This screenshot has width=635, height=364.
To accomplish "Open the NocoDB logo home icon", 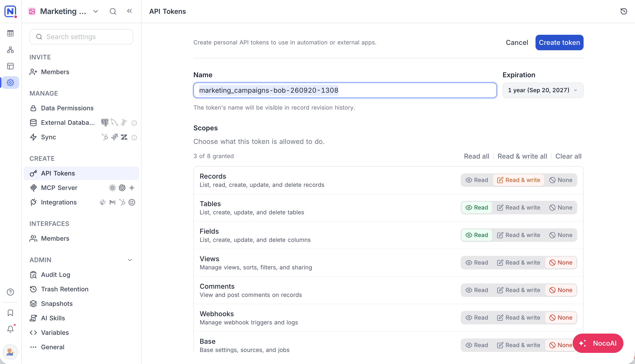I will click(x=10, y=11).
